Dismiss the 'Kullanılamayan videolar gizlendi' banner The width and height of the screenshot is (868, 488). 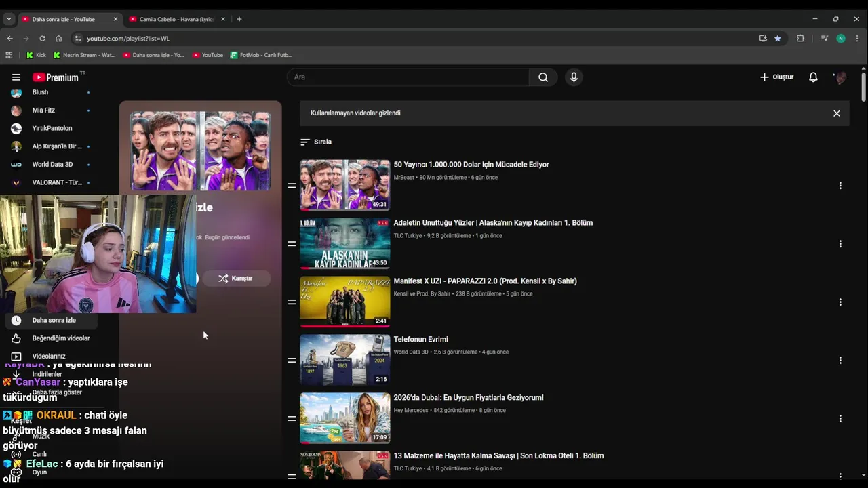click(837, 113)
